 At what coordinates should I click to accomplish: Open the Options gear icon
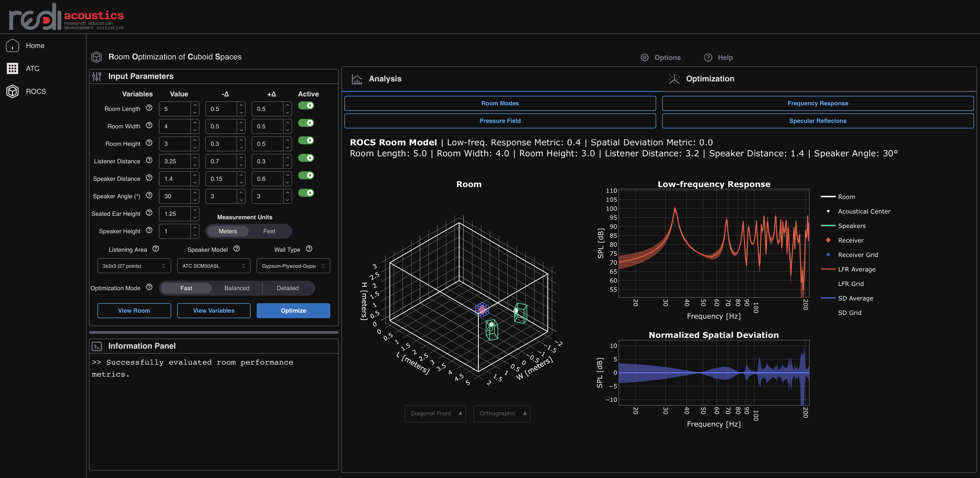(644, 57)
